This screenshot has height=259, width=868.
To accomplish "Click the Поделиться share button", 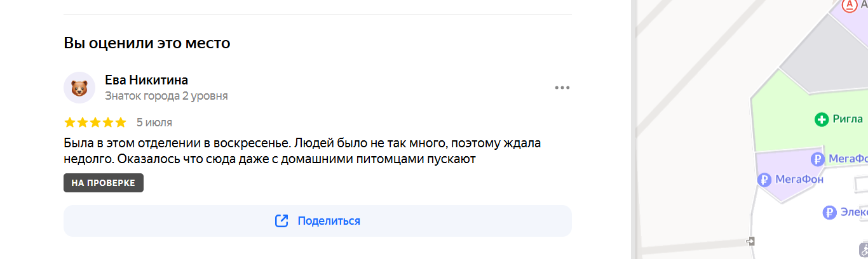I will click(x=318, y=221).
